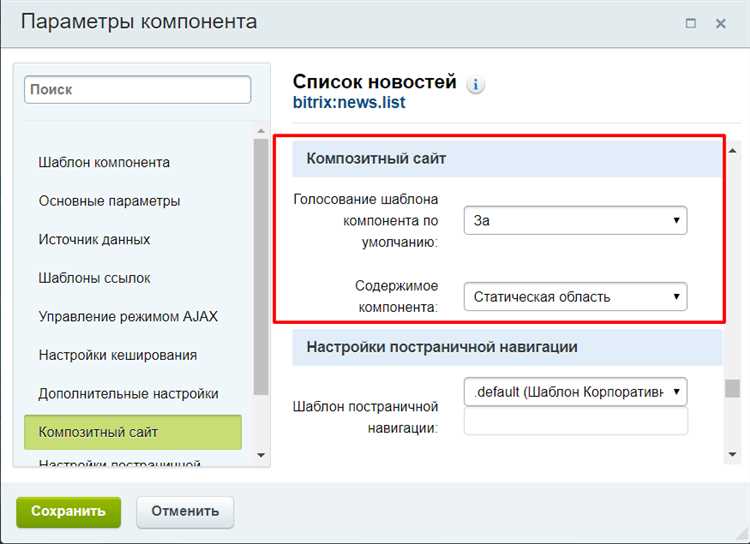Go to Основные параметры section
This screenshot has height=544, width=750.
[110, 201]
